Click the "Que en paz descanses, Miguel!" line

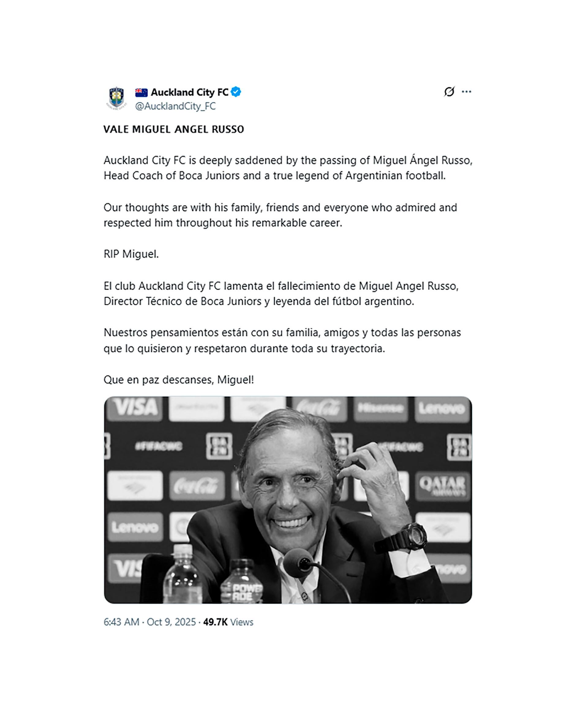coord(179,380)
